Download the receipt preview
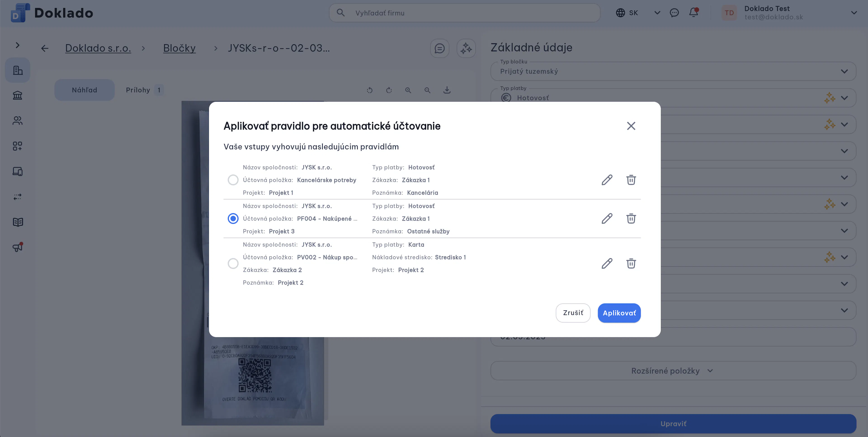 coord(447,90)
